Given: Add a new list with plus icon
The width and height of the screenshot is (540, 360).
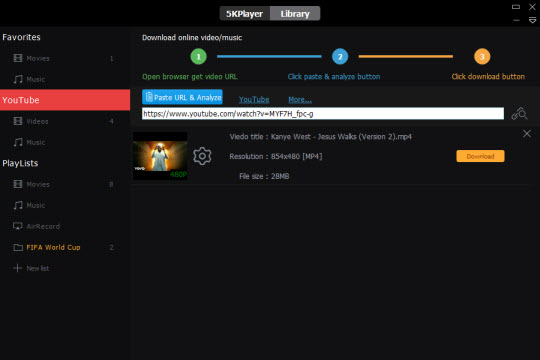Looking at the screenshot, I should (18, 268).
